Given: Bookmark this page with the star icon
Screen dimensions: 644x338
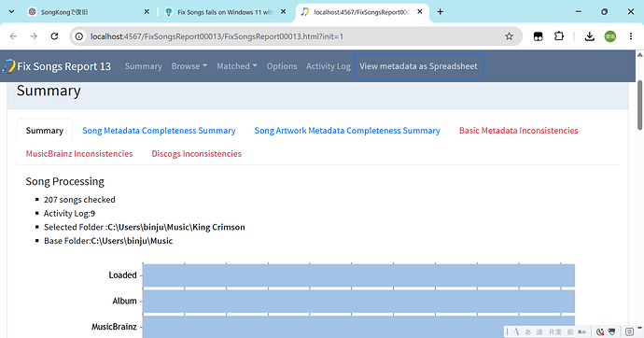Looking at the screenshot, I should coord(510,36).
